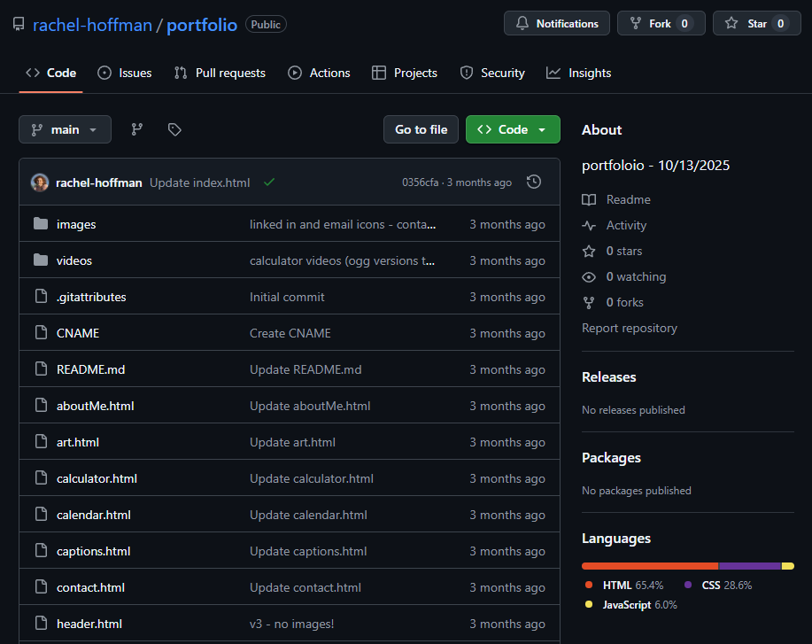Image resolution: width=812 pixels, height=644 pixels.
Task: Click the green commit status checkmark
Action: pyautogui.click(x=269, y=182)
